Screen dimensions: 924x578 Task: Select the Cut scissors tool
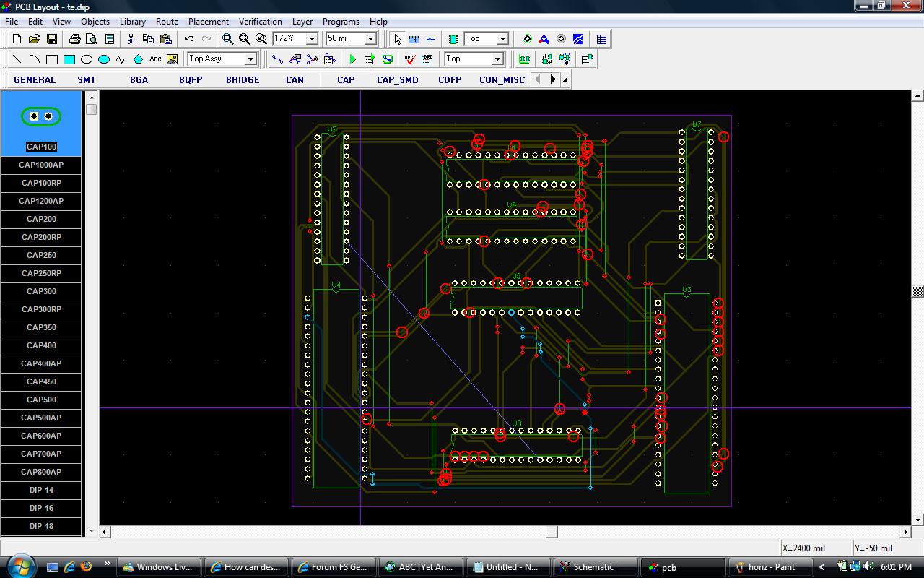[x=131, y=39]
